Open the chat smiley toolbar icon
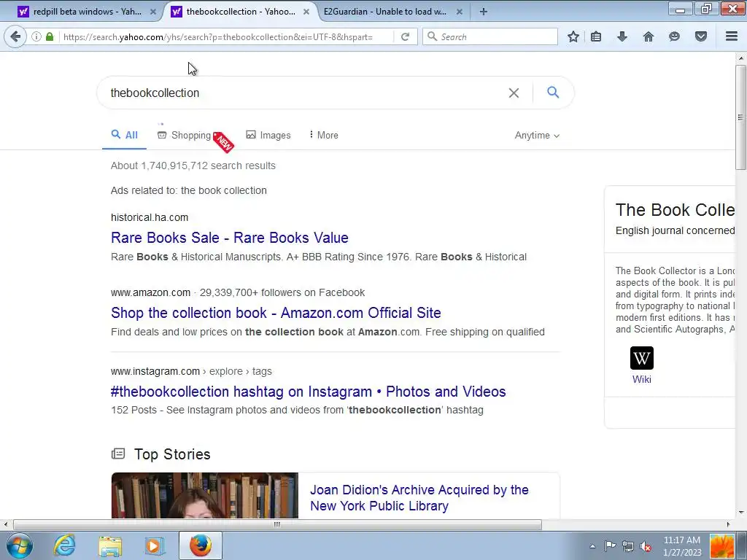Viewport: 747px width, 560px height. coord(674,36)
